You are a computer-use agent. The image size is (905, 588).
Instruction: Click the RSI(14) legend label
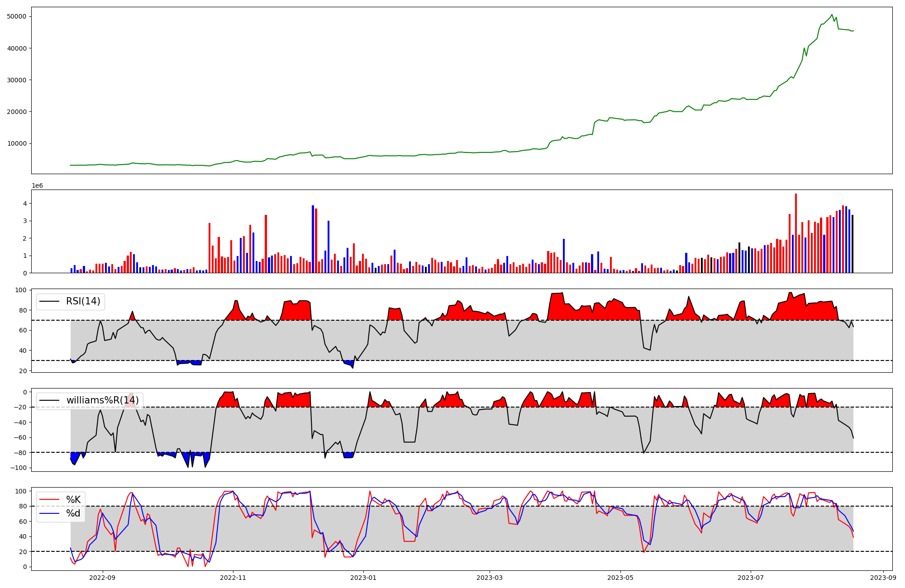click(83, 301)
